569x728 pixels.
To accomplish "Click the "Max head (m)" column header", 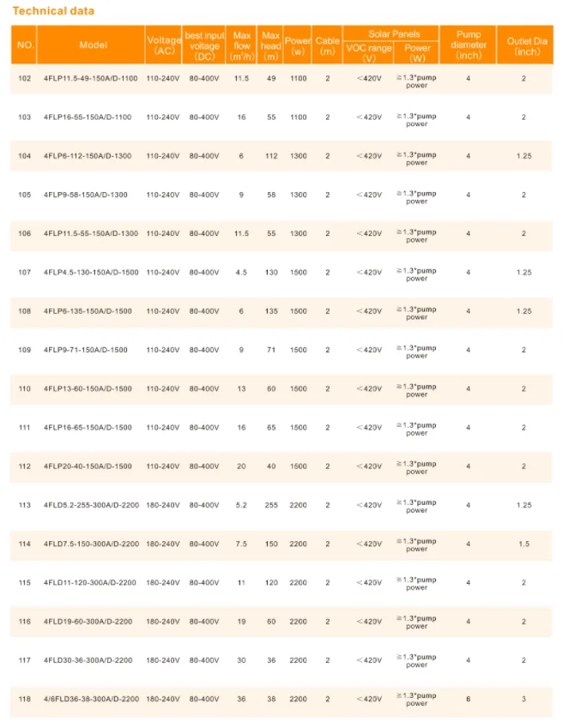I will click(x=271, y=45).
